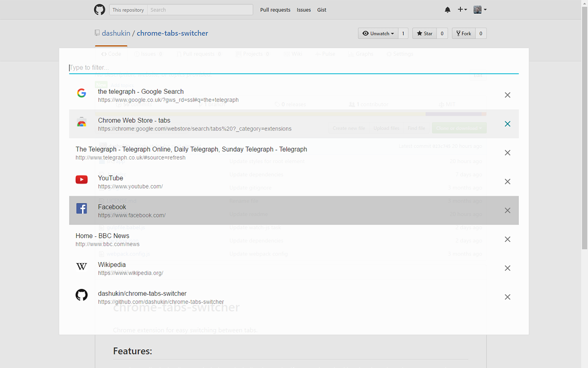
Task: Star the repository
Action: [424, 33]
